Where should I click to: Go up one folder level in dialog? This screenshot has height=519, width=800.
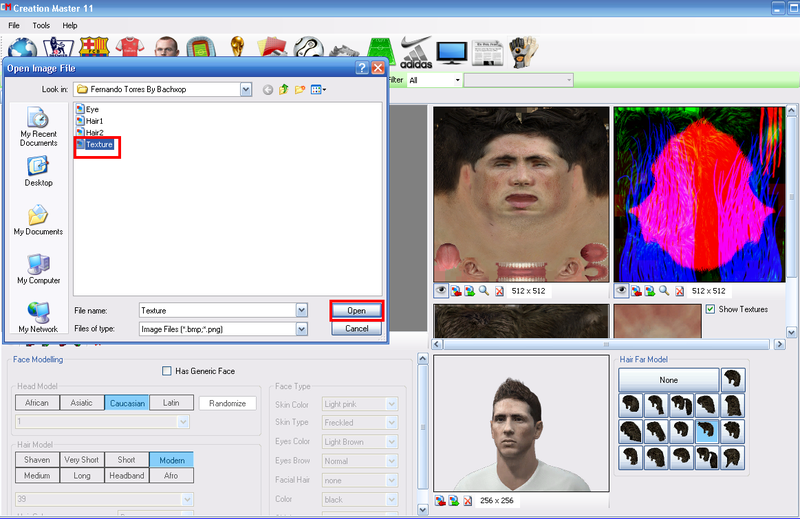[284, 89]
